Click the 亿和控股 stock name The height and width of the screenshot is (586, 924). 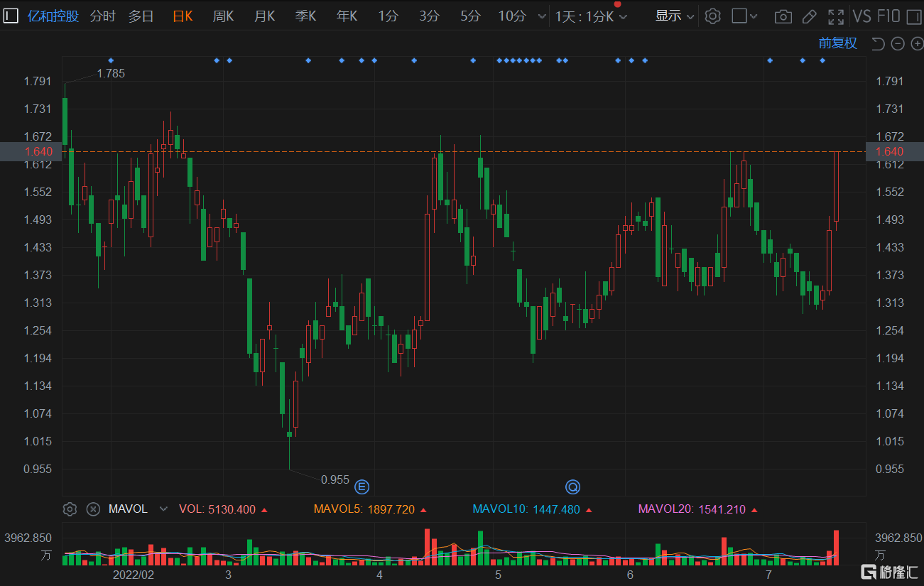point(53,16)
